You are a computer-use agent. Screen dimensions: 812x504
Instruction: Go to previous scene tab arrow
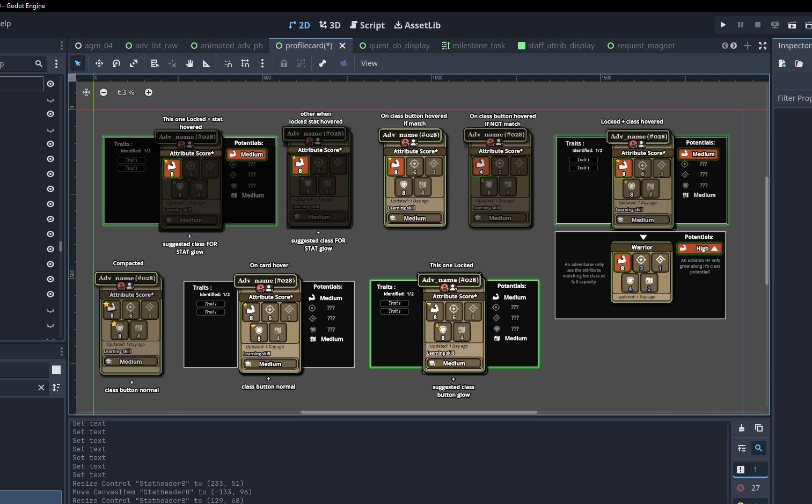click(x=725, y=46)
